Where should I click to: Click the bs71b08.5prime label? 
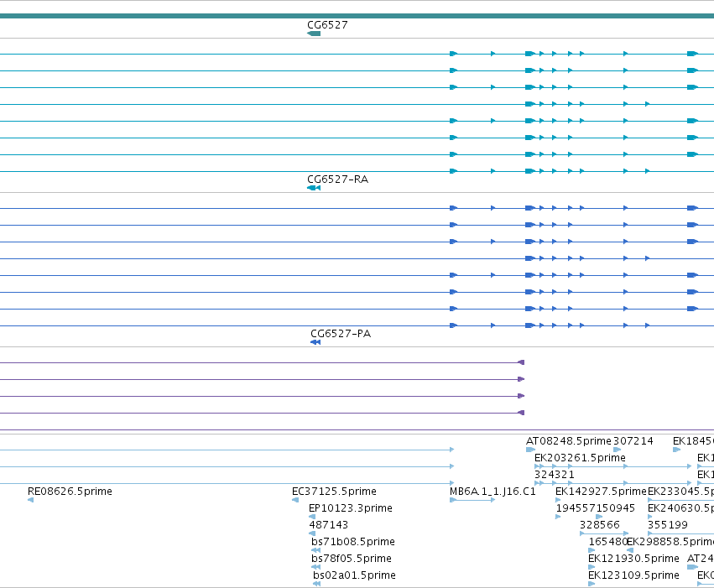(353, 542)
